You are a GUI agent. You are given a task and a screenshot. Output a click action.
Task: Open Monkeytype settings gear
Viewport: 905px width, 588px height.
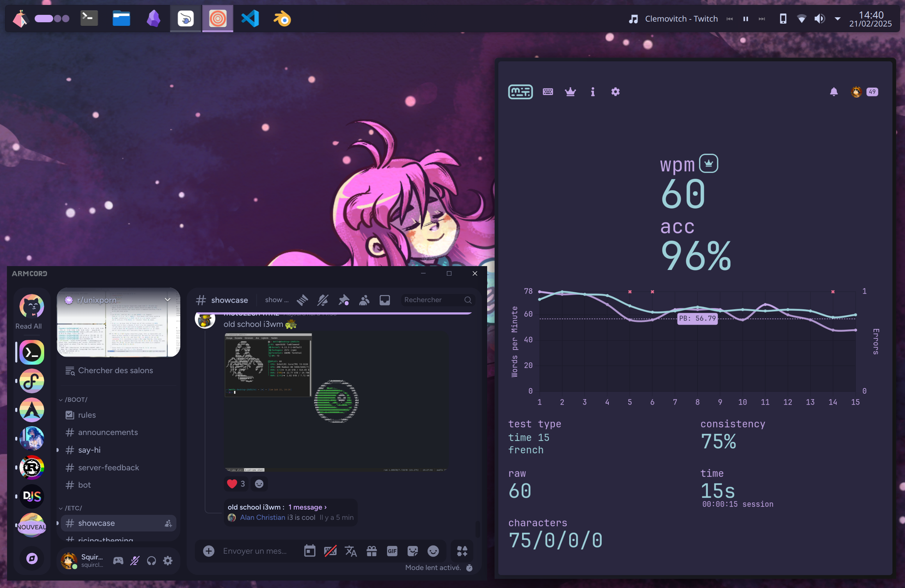click(615, 92)
